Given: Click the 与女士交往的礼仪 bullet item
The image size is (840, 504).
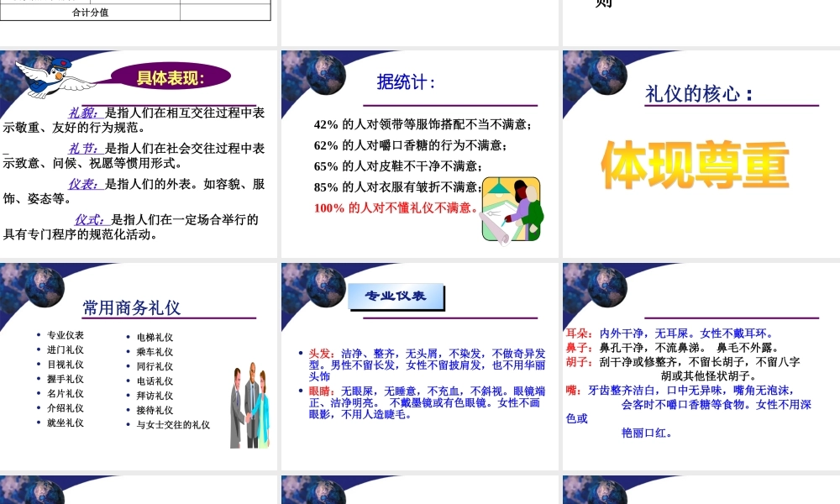Looking at the screenshot, I should (x=173, y=425).
